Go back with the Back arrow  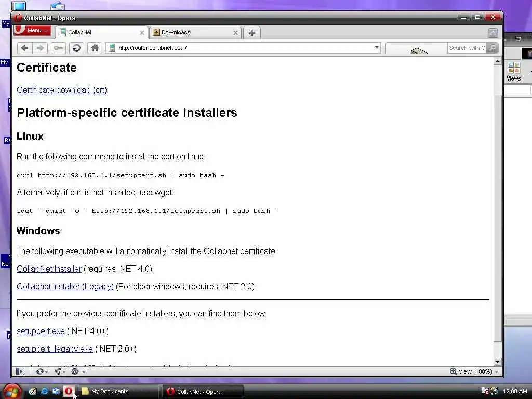coord(24,48)
